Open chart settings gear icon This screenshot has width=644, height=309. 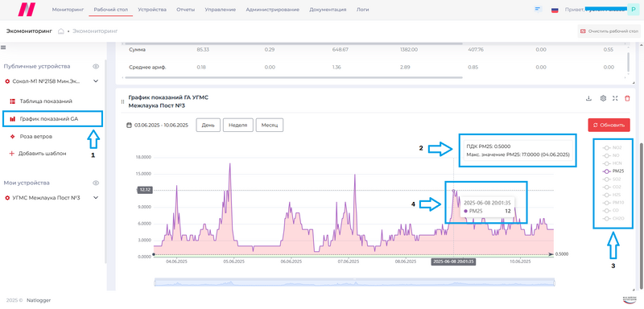pyautogui.click(x=603, y=98)
